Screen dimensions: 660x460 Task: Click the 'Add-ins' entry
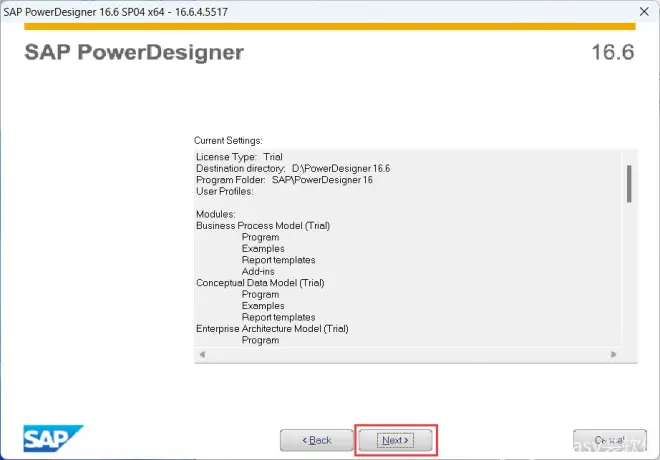click(x=258, y=271)
